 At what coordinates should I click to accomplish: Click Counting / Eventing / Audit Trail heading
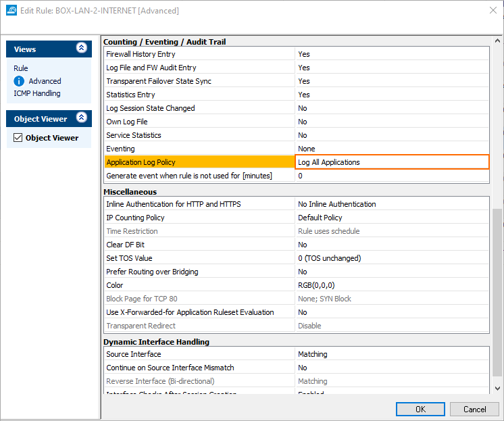[x=165, y=42]
